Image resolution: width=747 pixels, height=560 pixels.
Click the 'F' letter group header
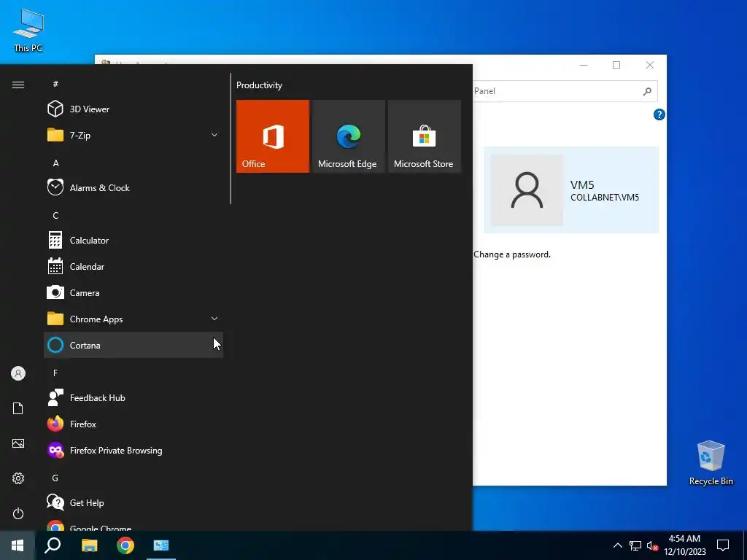(x=55, y=373)
